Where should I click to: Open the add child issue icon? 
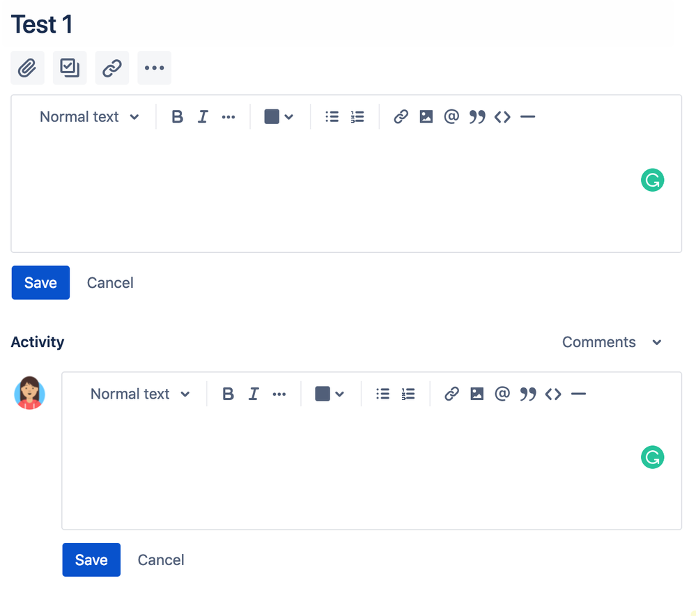(70, 68)
